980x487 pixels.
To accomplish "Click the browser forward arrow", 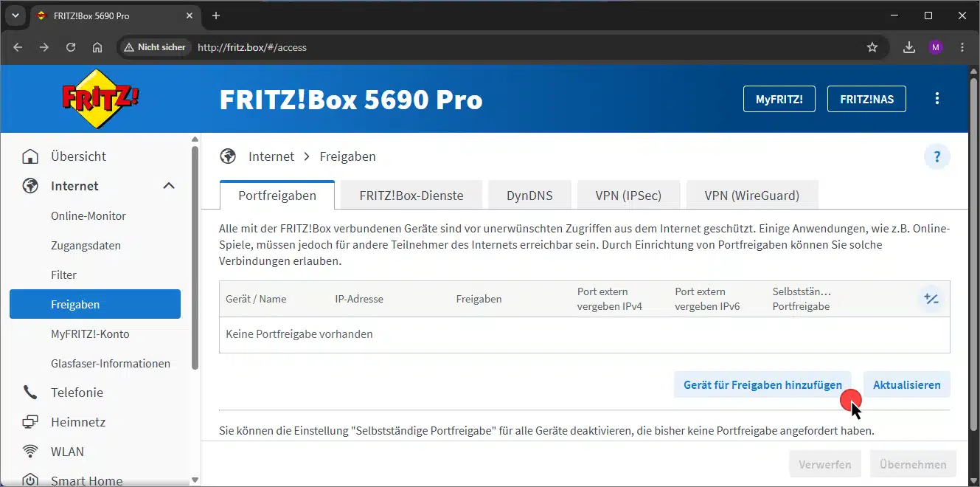I will click(x=44, y=47).
